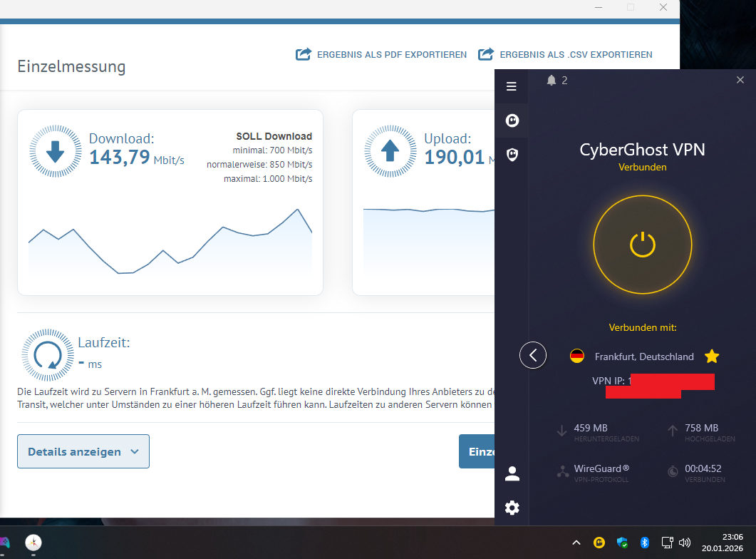Select Frankfurt, Deutschland server label

(644, 357)
